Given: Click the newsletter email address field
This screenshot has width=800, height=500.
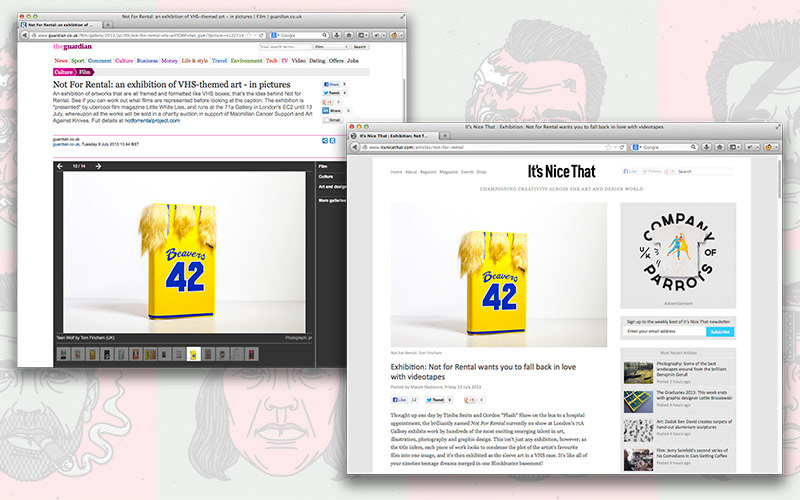Looking at the screenshot, I should 665,332.
